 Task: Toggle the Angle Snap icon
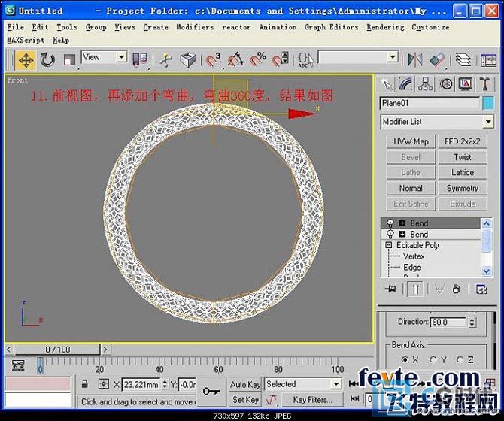click(x=235, y=60)
